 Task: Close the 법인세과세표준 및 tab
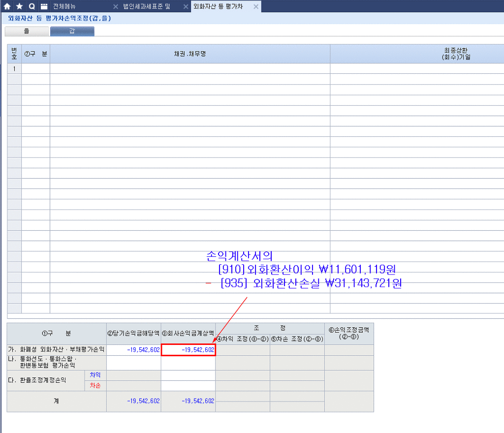pos(186,6)
